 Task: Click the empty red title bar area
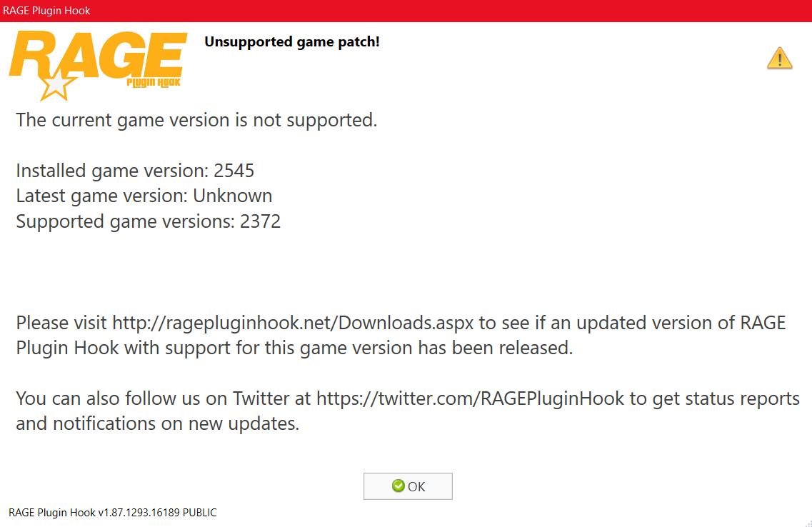click(451, 10)
